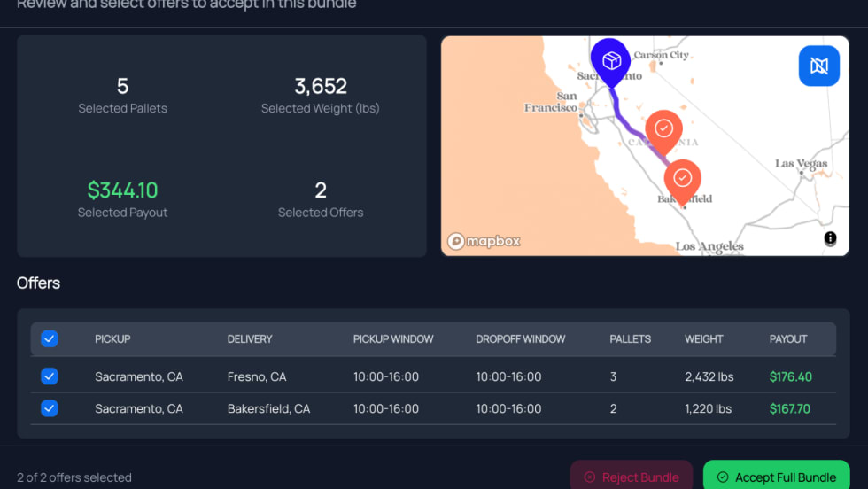
Task: Click the lower orange delivery pin at Bakersfield
Action: click(x=682, y=178)
